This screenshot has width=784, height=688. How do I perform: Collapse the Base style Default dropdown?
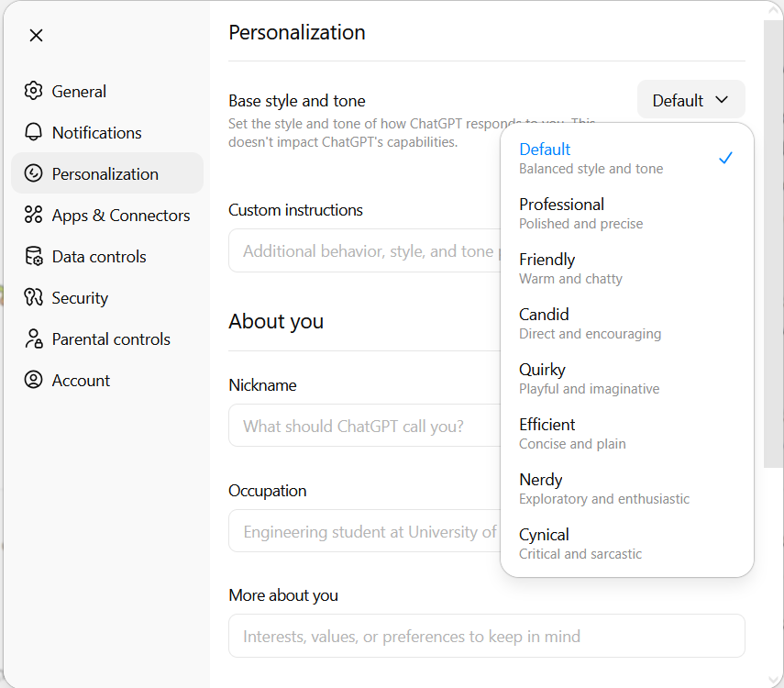coord(690,100)
